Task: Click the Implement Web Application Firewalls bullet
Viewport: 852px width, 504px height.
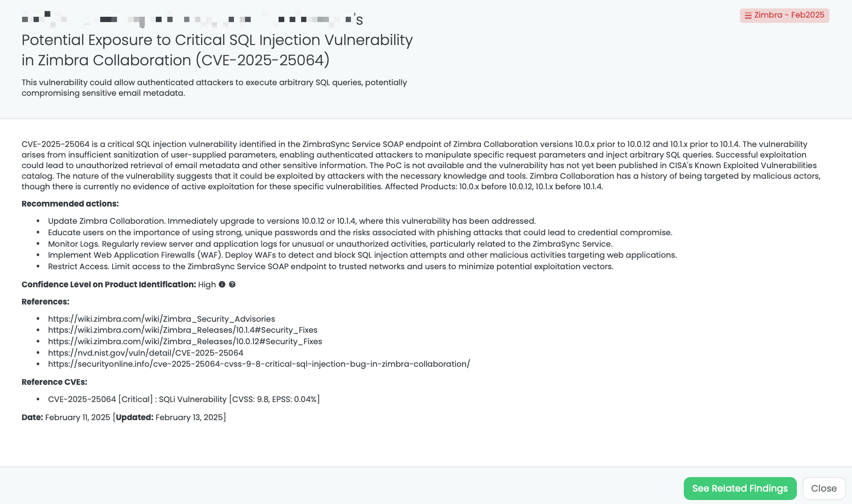Action: tap(362, 255)
